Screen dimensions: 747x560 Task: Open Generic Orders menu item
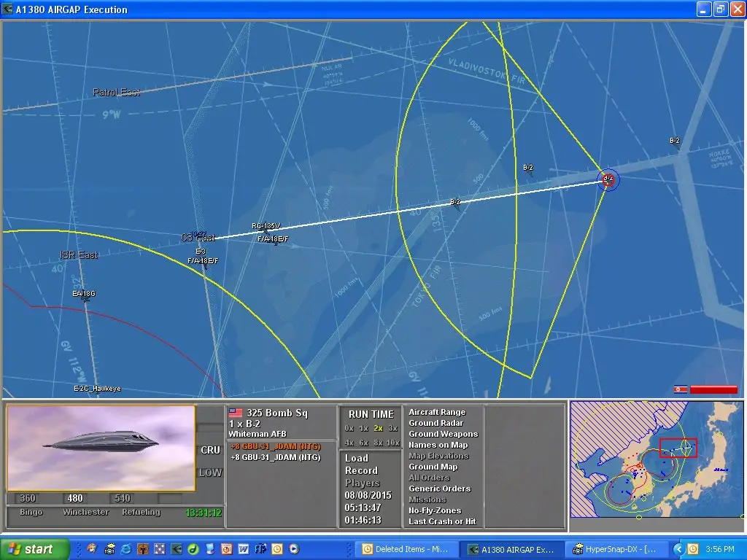[x=439, y=489]
